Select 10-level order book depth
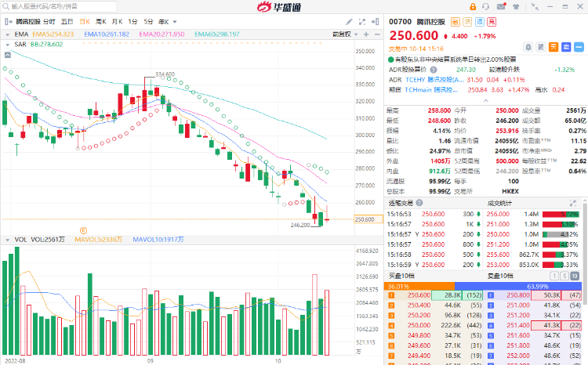588x365 pixels. click(575, 276)
